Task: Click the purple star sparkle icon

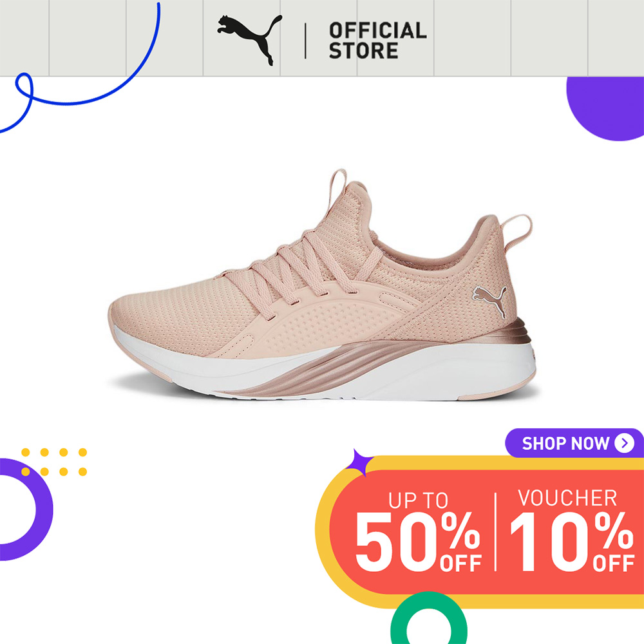Action: (359, 462)
